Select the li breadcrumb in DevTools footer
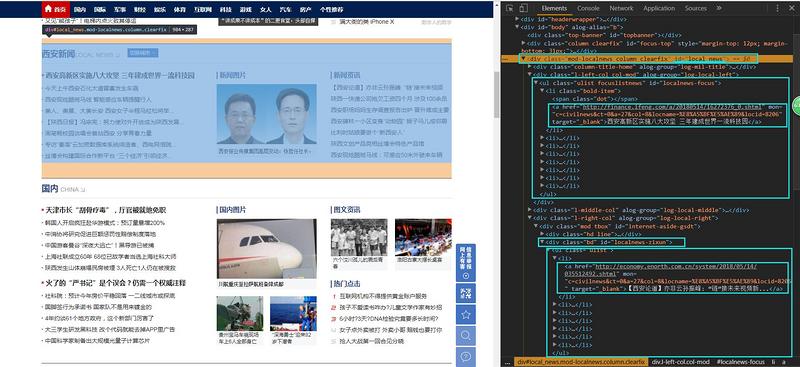800x367 pixels. click(x=773, y=362)
